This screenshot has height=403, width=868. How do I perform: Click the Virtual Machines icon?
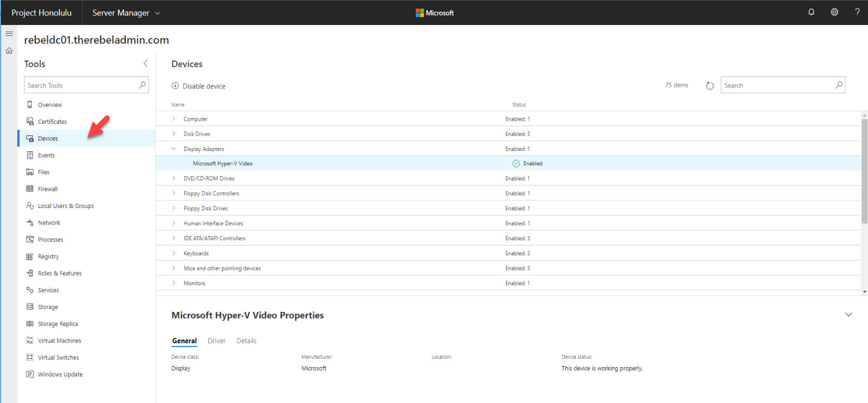[x=30, y=341]
